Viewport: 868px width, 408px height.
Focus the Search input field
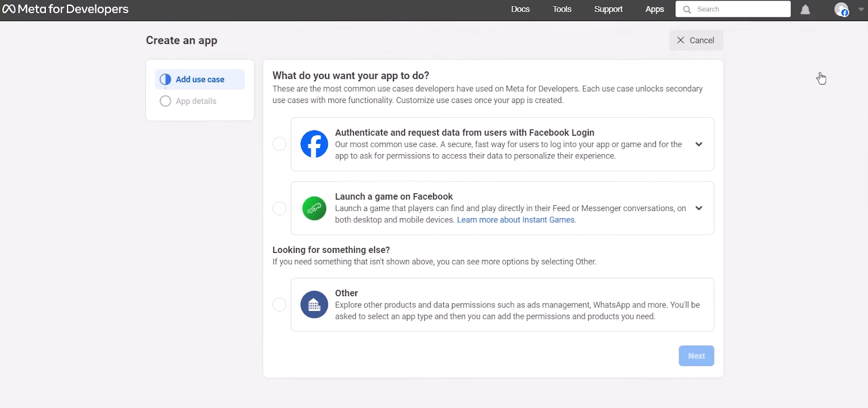733,9
